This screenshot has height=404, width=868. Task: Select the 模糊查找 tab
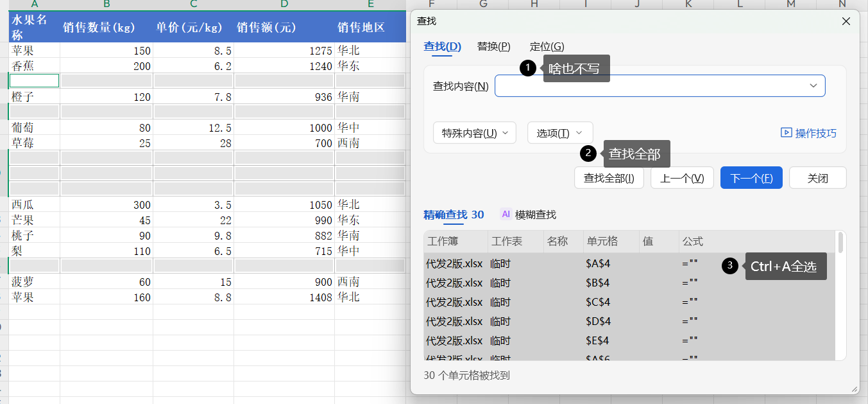click(536, 215)
